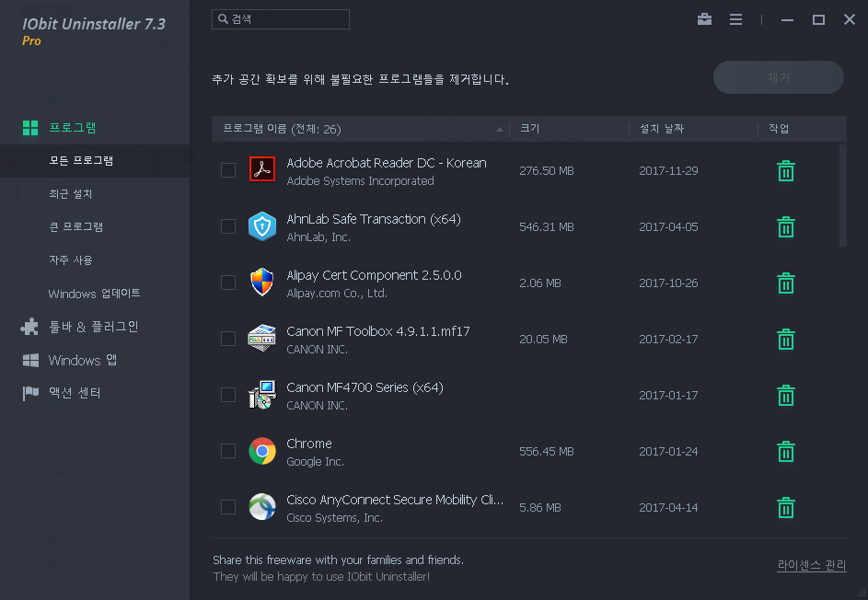Click the 276.50 MB size value
Viewport: 868px width, 600px height.
(547, 171)
